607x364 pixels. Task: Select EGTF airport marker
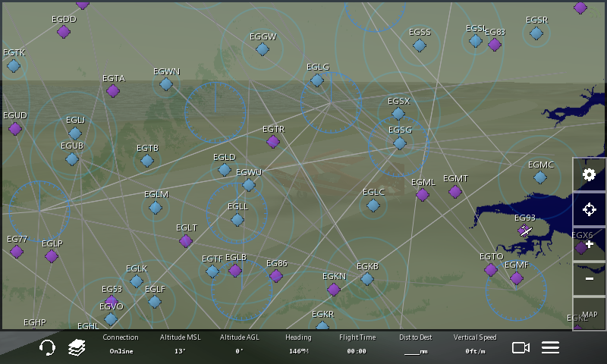(212, 271)
